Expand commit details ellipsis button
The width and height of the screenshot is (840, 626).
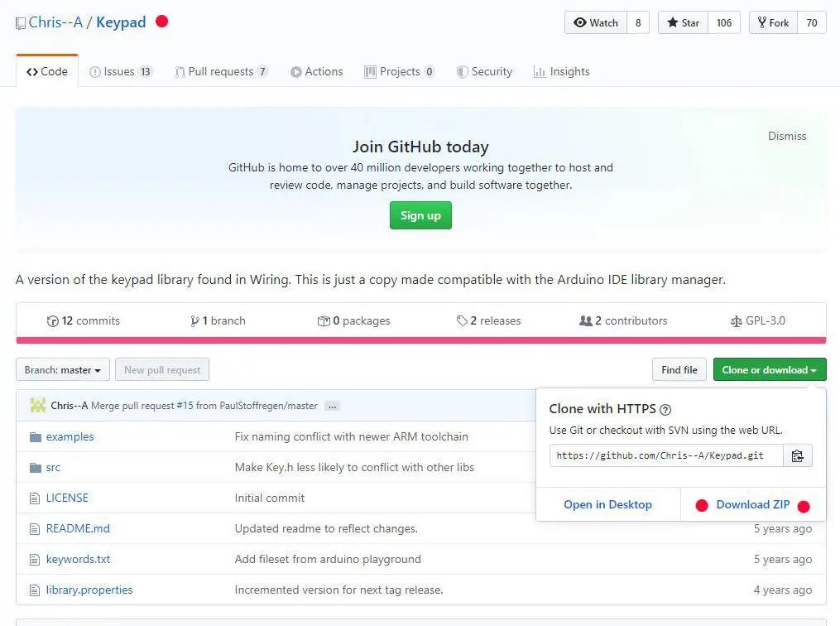click(332, 406)
